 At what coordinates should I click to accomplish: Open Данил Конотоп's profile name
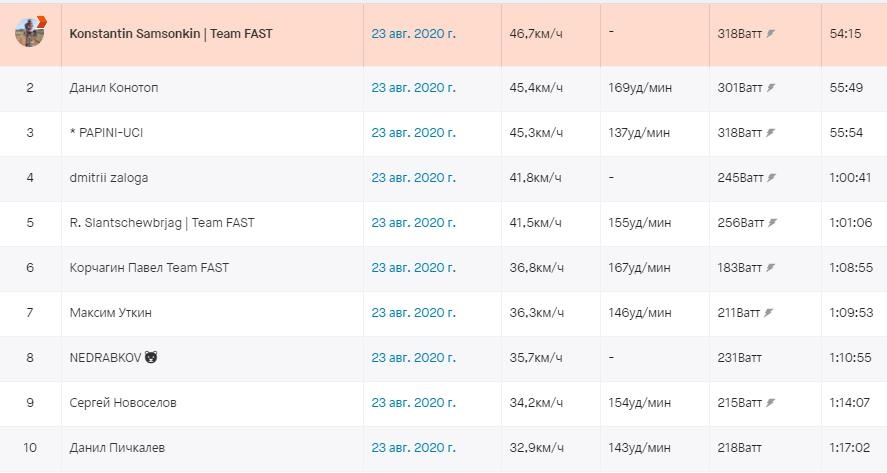point(114,88)
